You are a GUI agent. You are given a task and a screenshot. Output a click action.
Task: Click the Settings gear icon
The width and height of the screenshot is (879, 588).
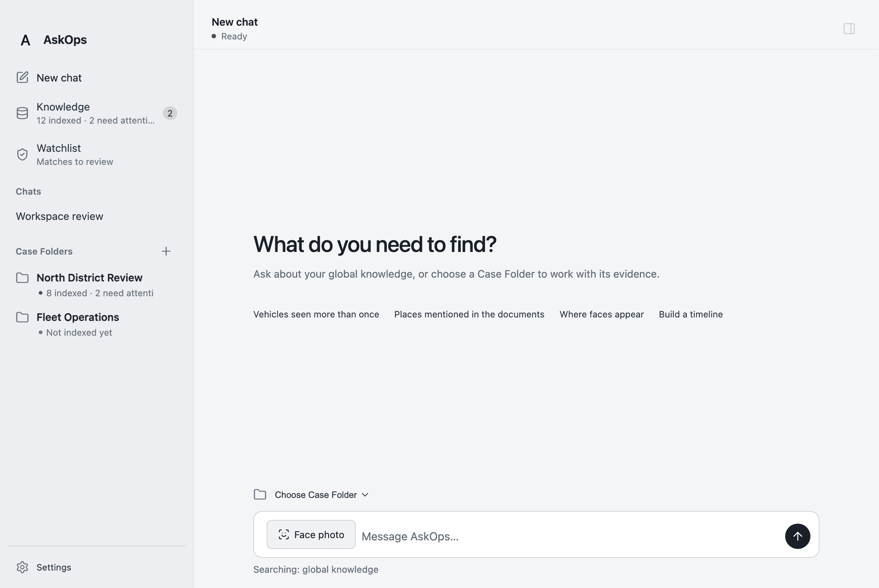tap(22, 567)
